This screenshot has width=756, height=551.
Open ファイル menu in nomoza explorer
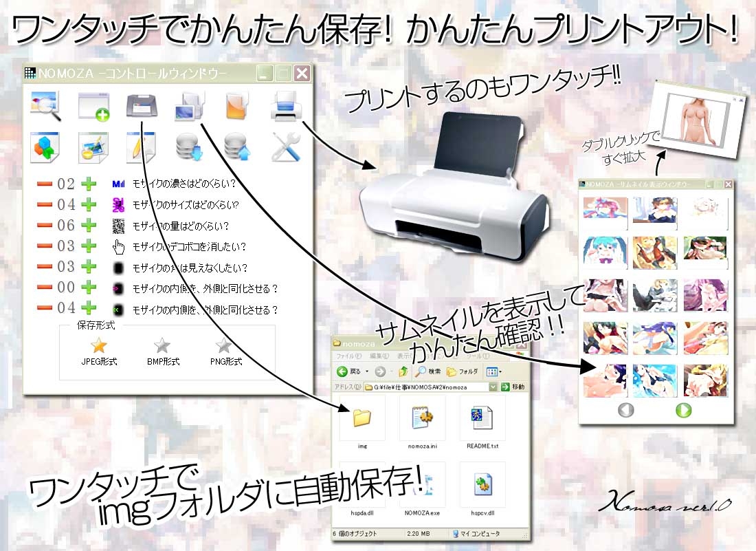348,356
